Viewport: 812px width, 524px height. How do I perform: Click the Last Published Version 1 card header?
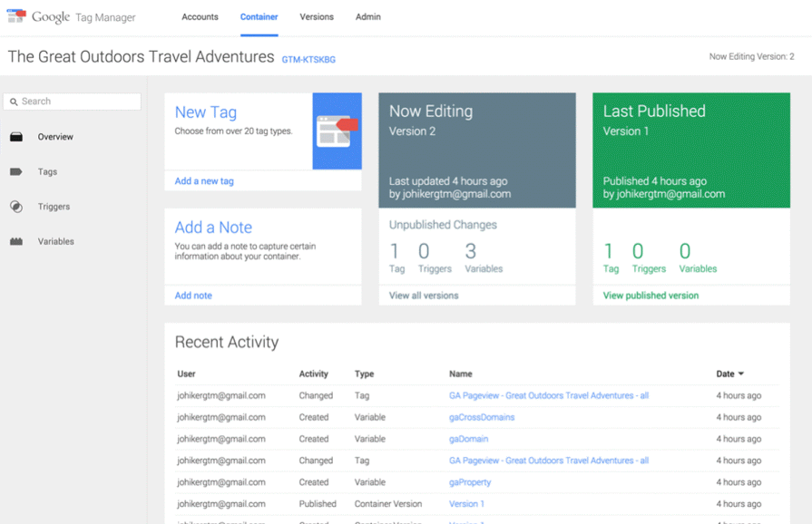tap(691, 150)
